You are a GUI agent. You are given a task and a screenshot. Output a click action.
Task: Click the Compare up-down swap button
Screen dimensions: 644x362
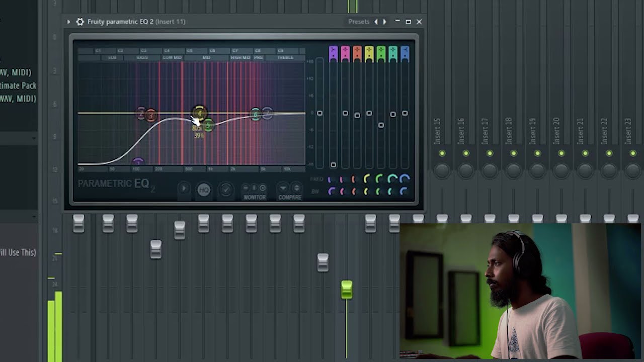296,188
